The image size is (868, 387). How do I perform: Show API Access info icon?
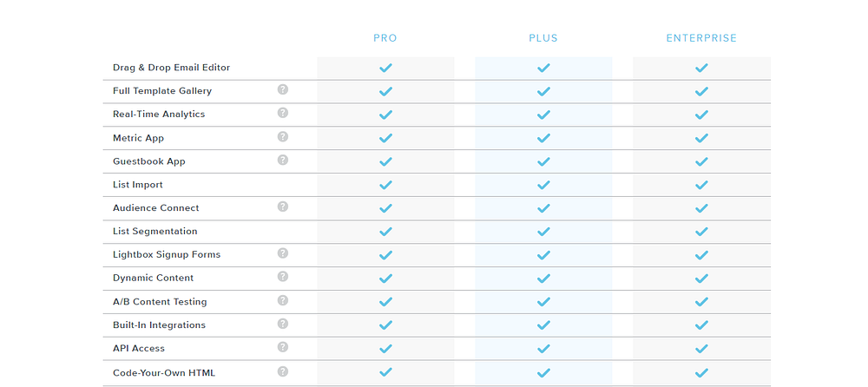click(283, 347)
